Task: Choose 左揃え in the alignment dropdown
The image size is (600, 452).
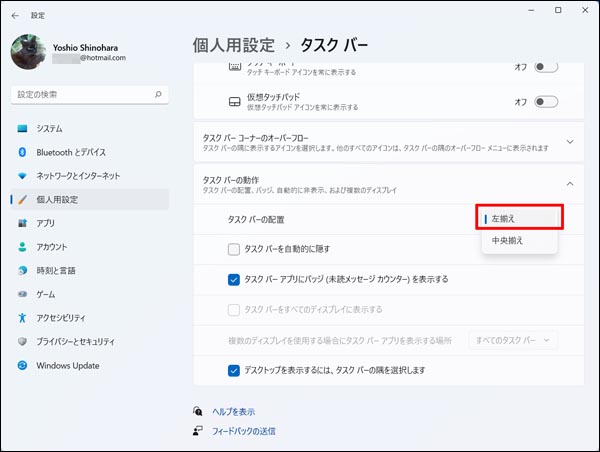Action: coord(520,218)
